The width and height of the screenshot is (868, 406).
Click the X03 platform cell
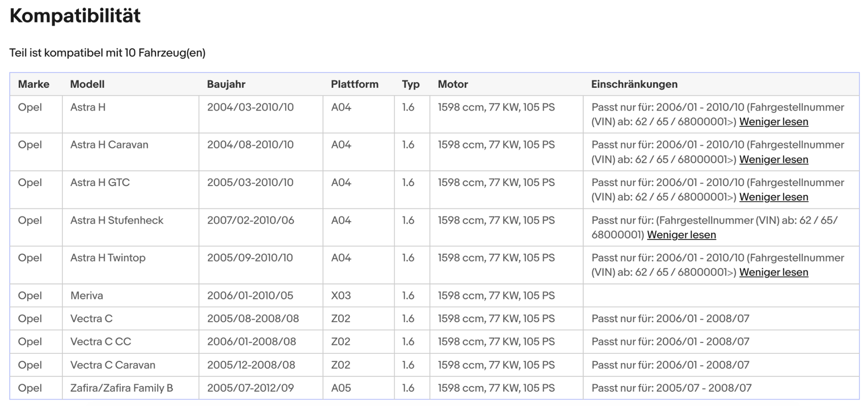(341, 296)
